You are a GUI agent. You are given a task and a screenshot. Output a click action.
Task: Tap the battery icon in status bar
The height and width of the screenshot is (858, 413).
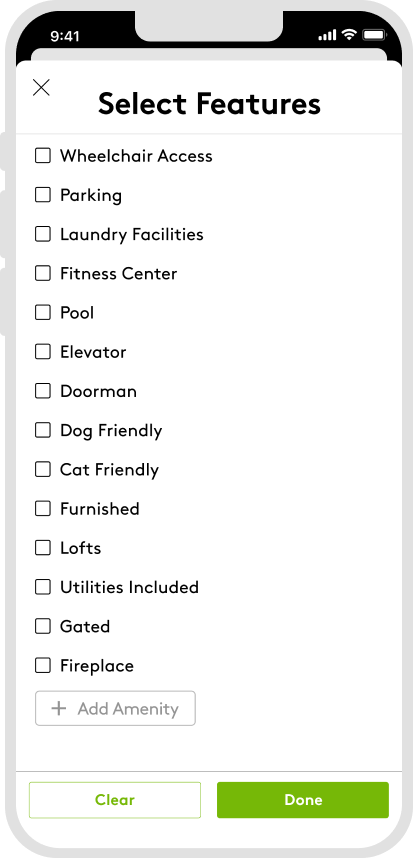click(x=374, y=35)
